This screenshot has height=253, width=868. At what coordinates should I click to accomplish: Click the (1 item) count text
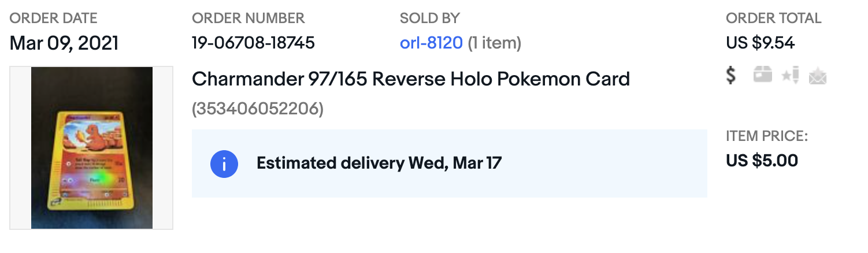(x=494, y=43)
